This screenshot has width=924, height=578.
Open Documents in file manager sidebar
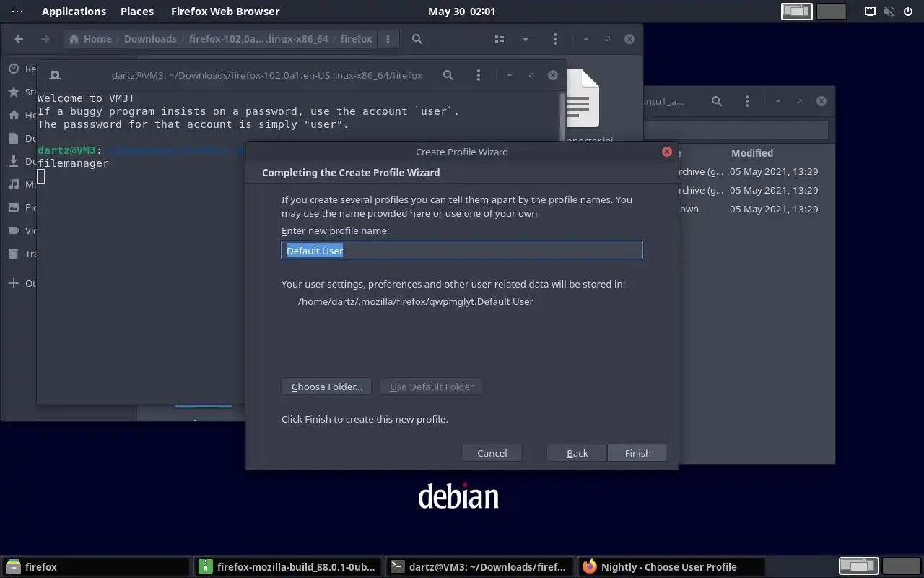pyautogui.click(x=22, y=138)
